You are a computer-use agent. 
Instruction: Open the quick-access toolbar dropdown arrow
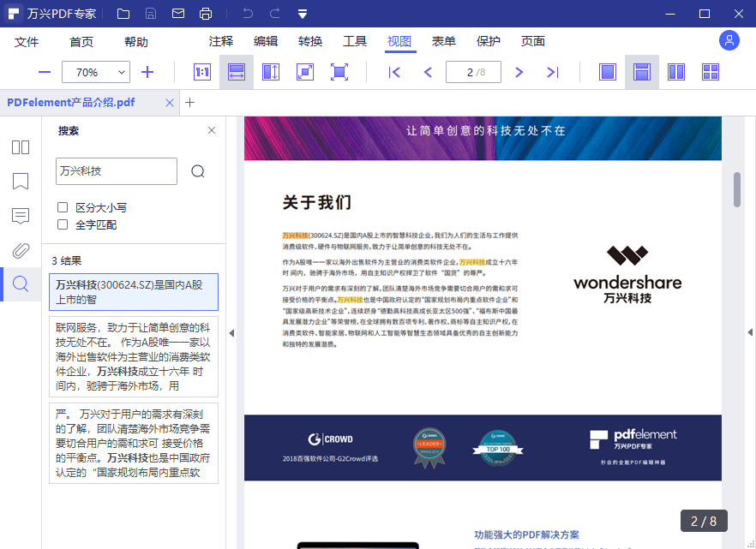coord(302,14)
